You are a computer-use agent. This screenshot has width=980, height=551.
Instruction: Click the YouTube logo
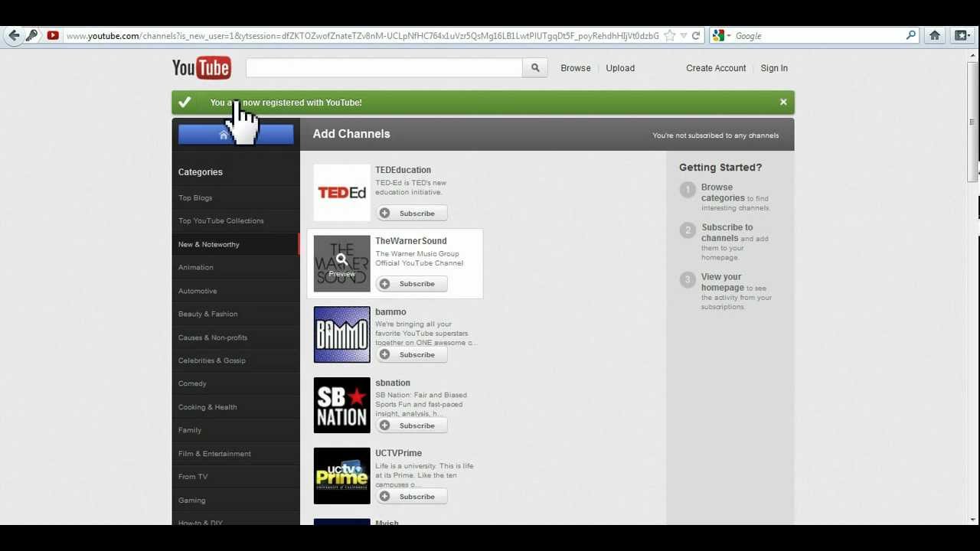(201, 68)
